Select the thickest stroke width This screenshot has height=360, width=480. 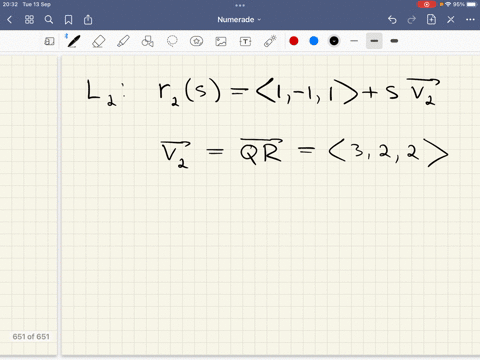click(x=394, y=41)
